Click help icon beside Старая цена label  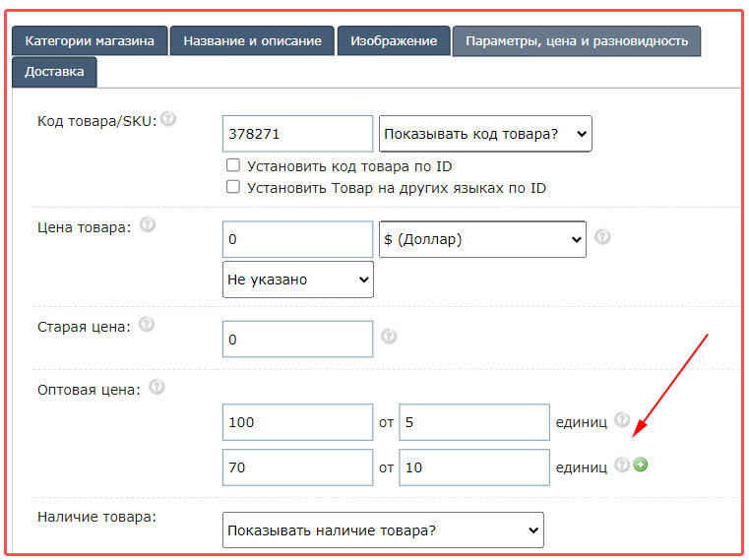[x=147, y=324]
